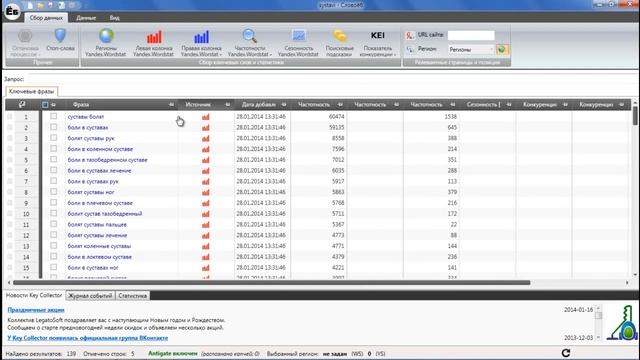Open the Праздничные акции news link
This screenshot has width=640, height=360.
click(36, 310)
